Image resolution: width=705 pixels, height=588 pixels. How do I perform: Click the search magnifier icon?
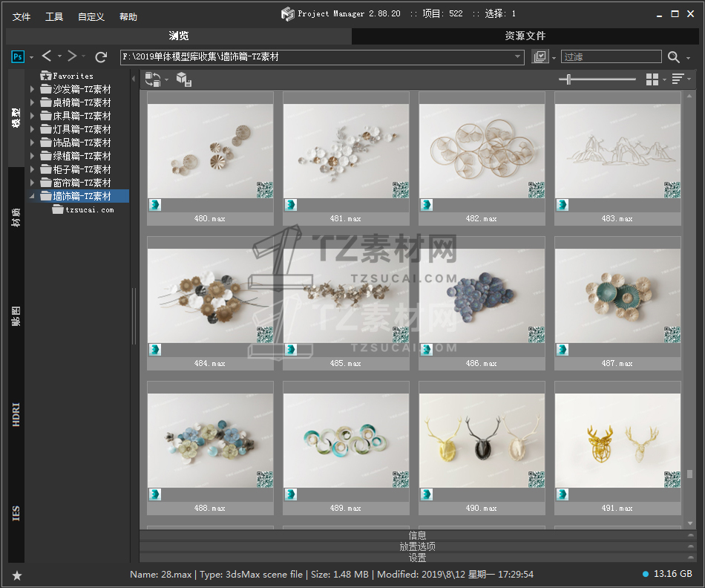673,57
